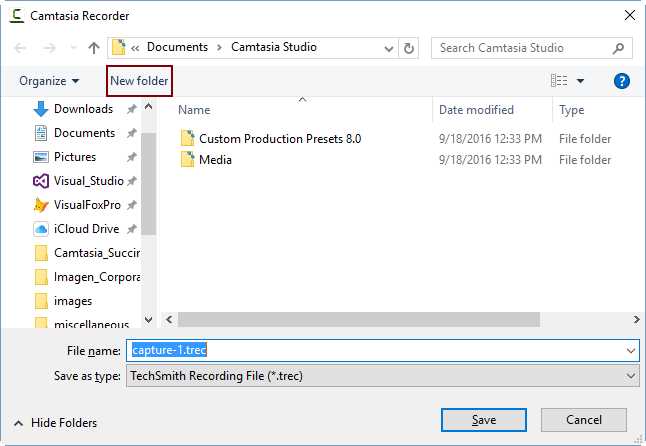Select the Imagen_Corpora folder in sidebar
Screen dimensions: 646x446
pos(97,277)
